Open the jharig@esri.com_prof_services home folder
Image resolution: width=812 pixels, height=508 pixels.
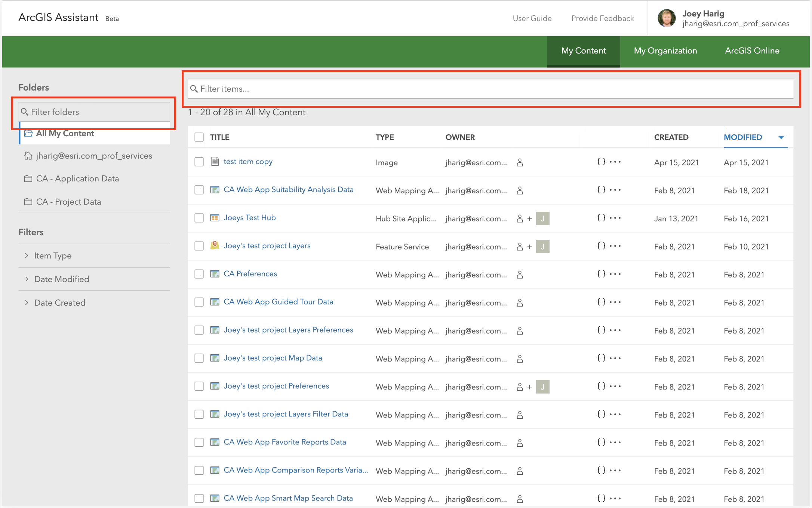click(94, 156)
